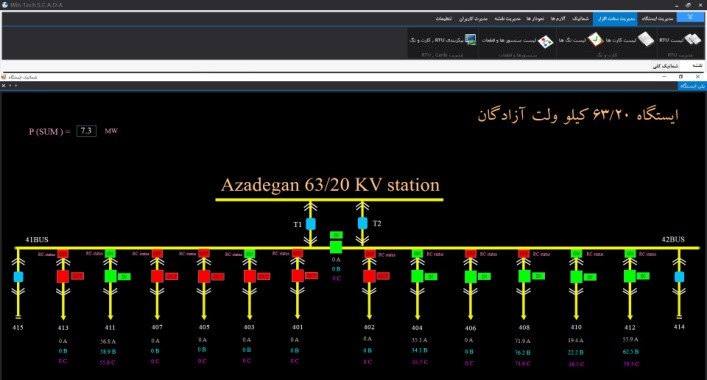This screenshot has height=380, width=707.
Task: Open the settings tab (تنظیمات)
Action: point(444,18)
